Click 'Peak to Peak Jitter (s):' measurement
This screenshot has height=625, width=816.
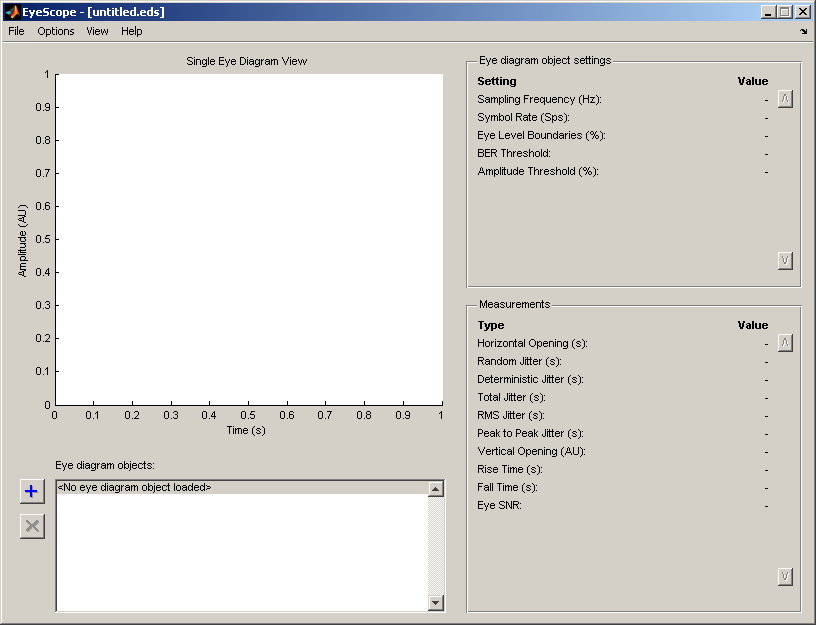click(x=530, y=433)
